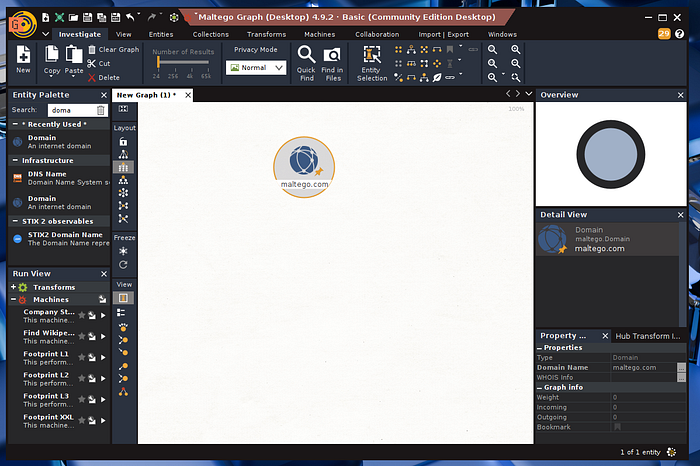The width and height of the screenshot is (700, 466).
Task: Close the Entity Palette panel
Action: pyautogui.click(x=104, y=95)
